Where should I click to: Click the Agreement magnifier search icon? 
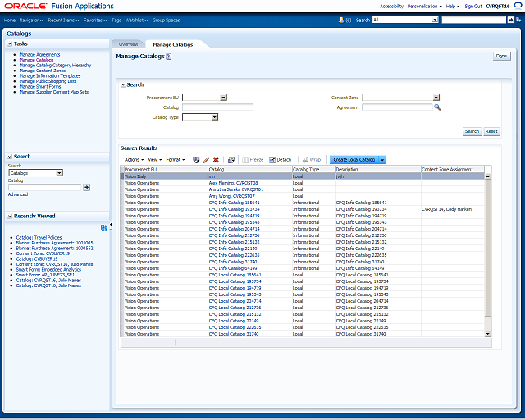(x=437, y=107)
